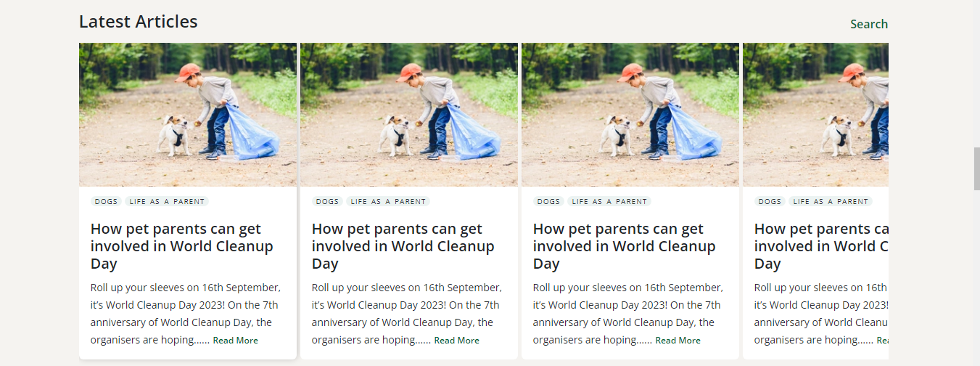980x366 pixels.
Task: Open the first article card's thumbnail image
Action: point(188,115)
